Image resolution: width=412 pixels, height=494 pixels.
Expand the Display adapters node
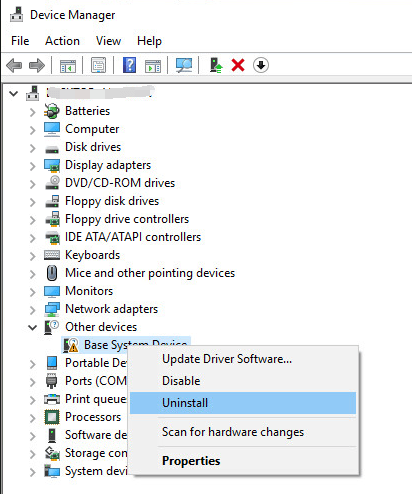click(32, 166)
